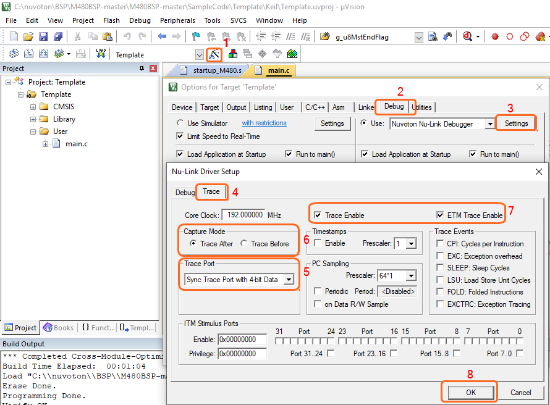Image resolution: width=550 pixels, height=405 pixels.
Task: Uncheck the ETM Trace Enable checkbox
Action: point(440,215)
